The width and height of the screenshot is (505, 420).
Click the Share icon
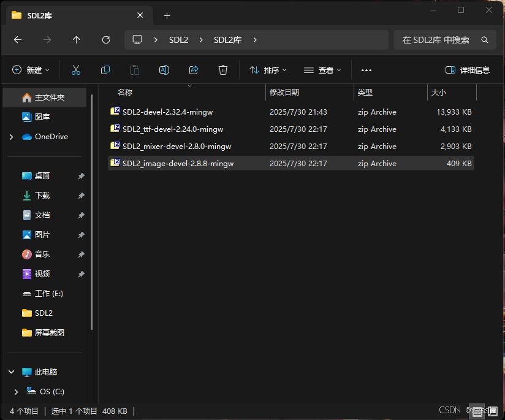point(193,69)
